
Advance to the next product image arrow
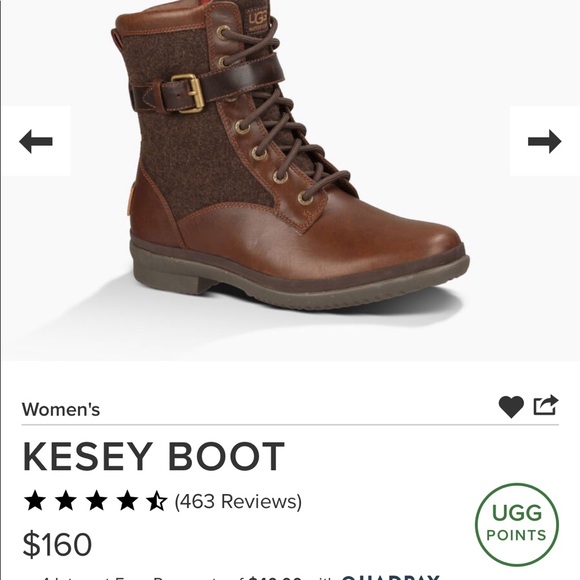pos(544,141)
